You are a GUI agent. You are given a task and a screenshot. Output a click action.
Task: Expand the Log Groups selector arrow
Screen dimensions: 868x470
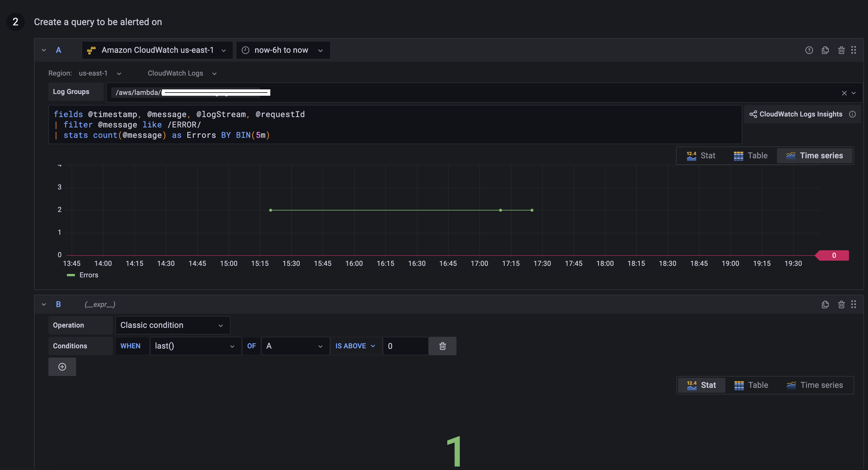[x=854, y=93]
